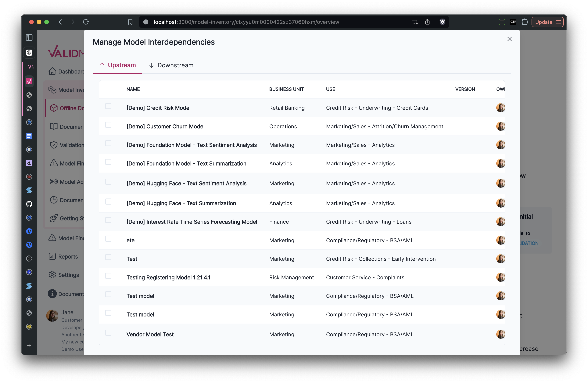
Task: Check the [Demo] Credit Risk Model checkbox
Action: click(109, 106)
